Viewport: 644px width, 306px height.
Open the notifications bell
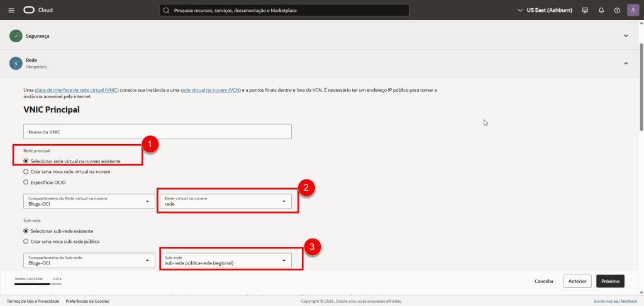(x=601, y=10)
